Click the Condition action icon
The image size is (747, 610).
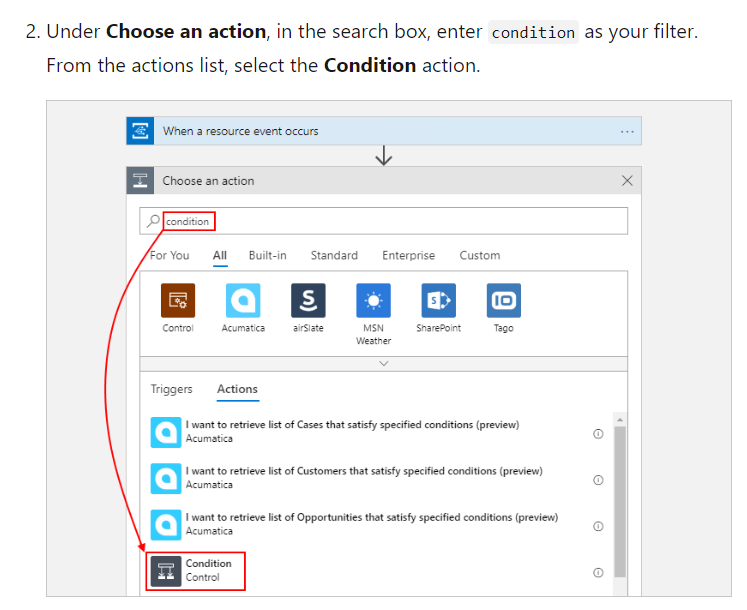coord(166,571)
